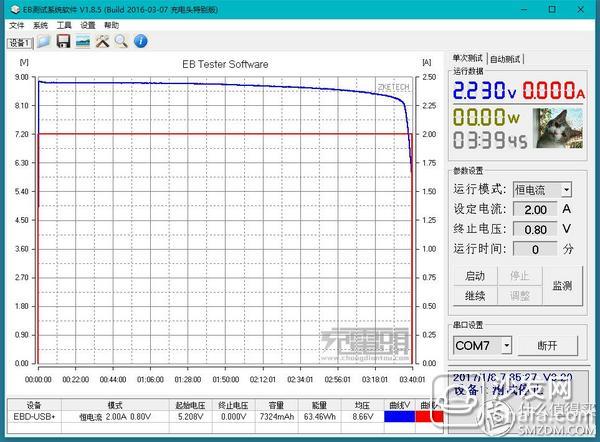
Task: Click the 断开 disconnect button
Action: (547, 346)
